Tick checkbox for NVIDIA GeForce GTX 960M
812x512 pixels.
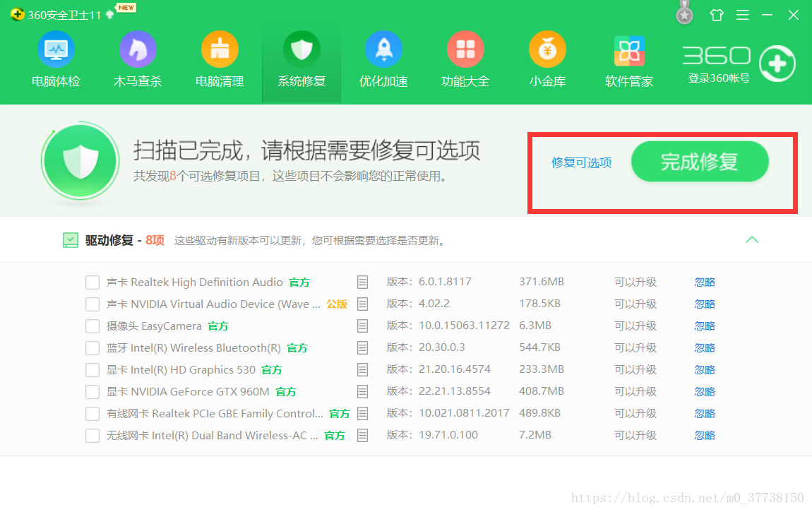pyautogui.click(x=92, y=392)
